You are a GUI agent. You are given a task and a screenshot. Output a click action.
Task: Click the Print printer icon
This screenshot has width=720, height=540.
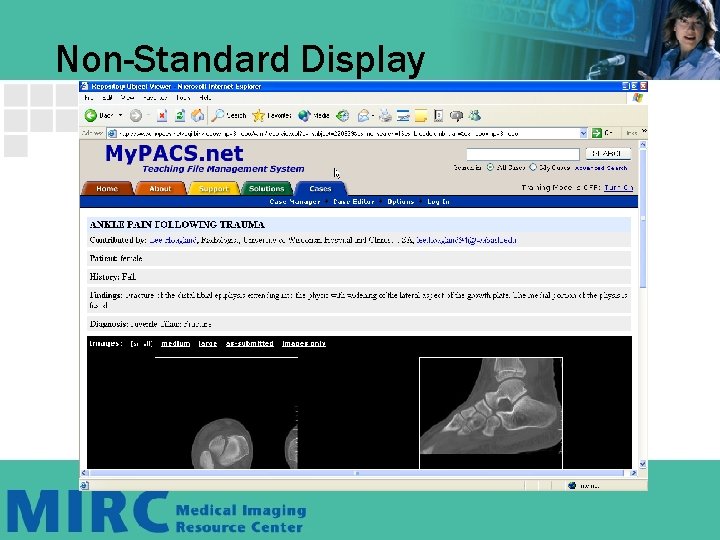pos(385,116)
